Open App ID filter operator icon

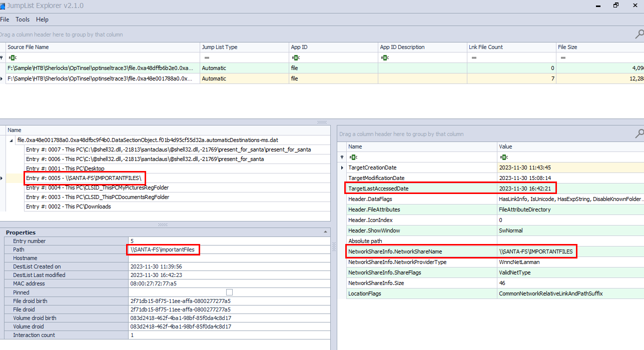[x=295, y=57]
